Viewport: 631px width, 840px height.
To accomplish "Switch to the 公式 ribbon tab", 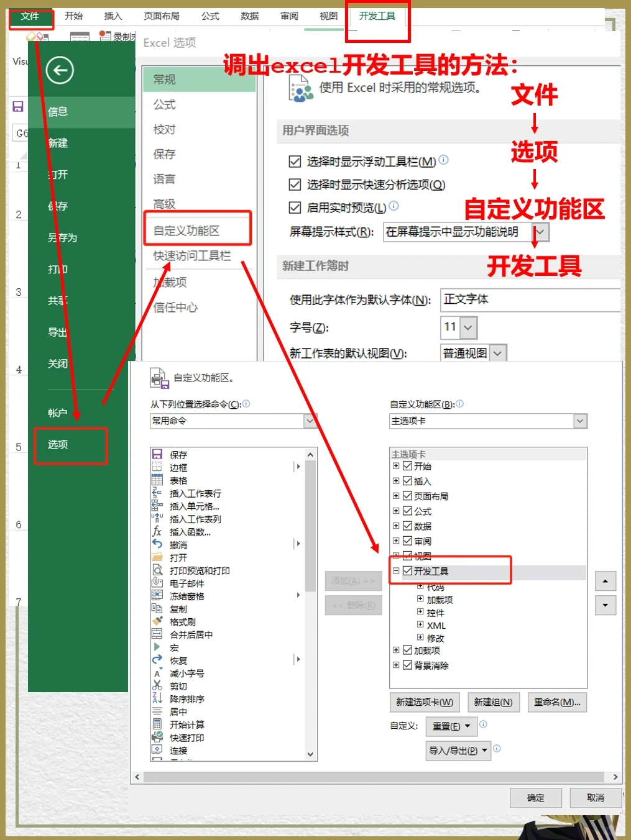I will [210, 16].
